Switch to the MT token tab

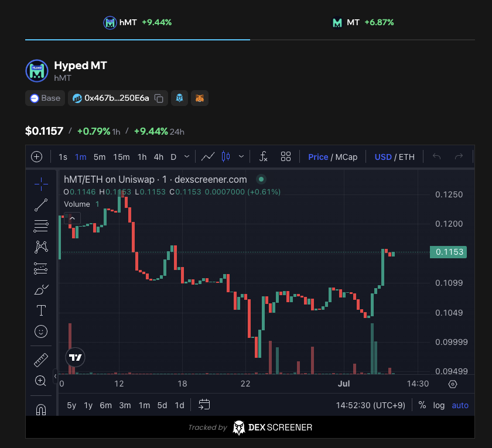tap(363, 23)
